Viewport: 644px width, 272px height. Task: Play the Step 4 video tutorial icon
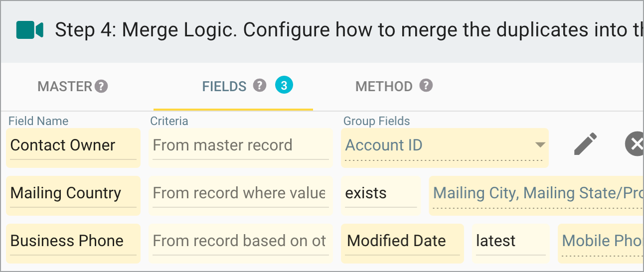coord(30,30)
